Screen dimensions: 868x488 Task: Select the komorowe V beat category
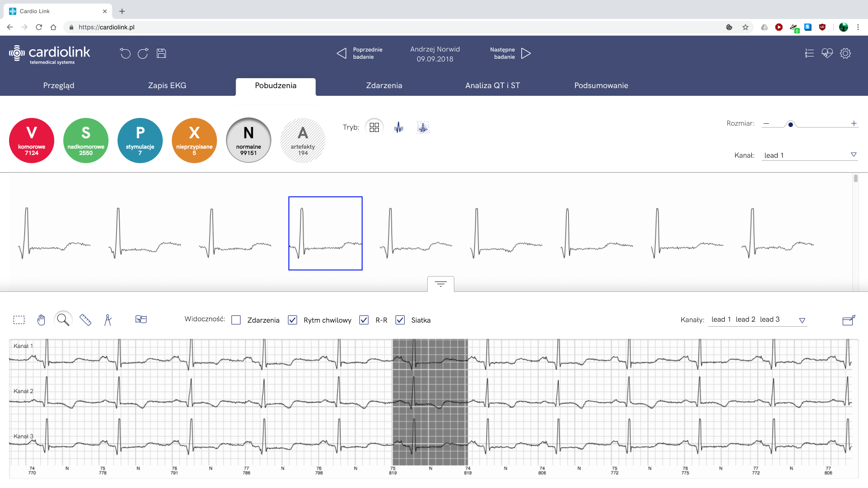(32, 141)
